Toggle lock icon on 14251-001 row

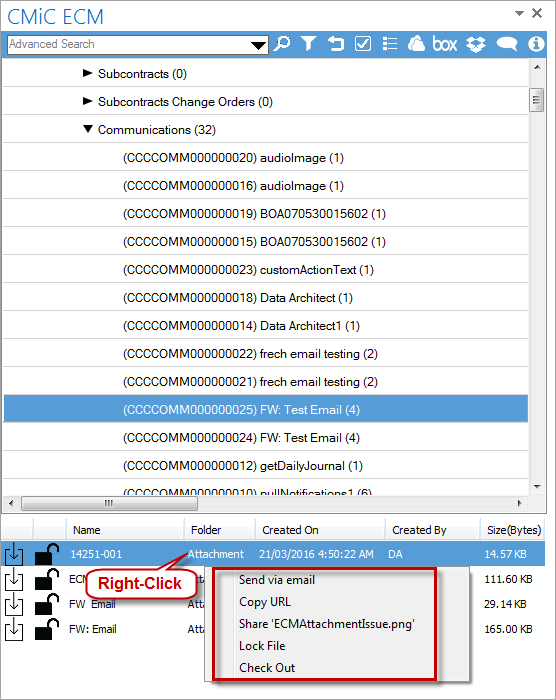[47, 554]
